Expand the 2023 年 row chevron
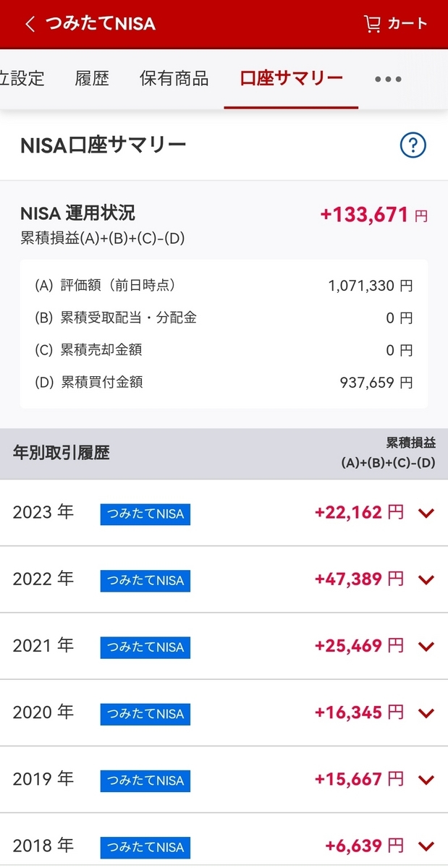The height and width of the screenshot is (868, 448). [426, 513]
